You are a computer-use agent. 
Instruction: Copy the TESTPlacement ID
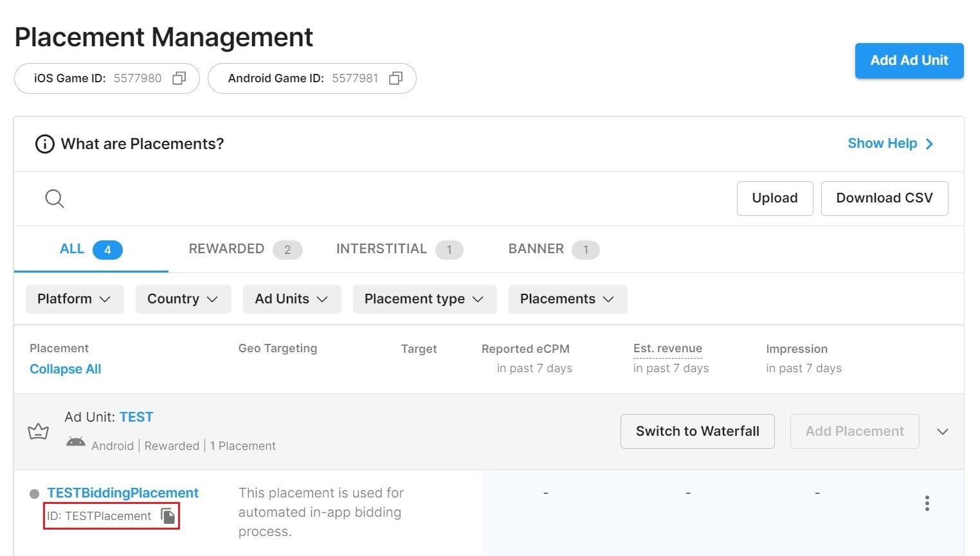(168, 516)
